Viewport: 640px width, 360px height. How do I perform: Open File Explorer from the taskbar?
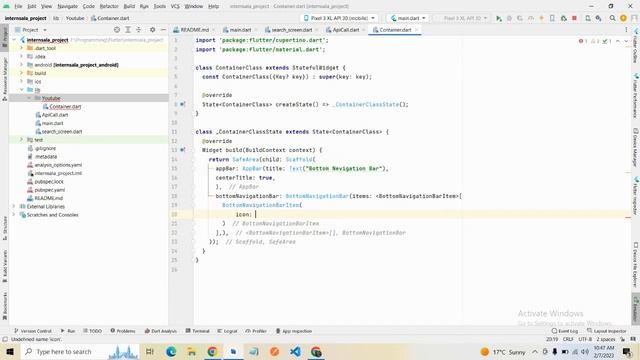(x=191, y=351)
